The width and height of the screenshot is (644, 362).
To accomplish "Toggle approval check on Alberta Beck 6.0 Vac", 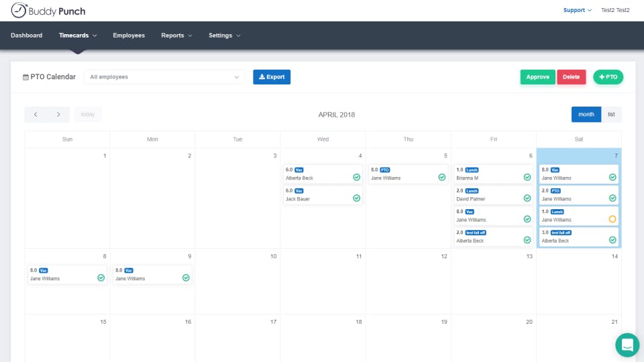I will coord(356,177).
